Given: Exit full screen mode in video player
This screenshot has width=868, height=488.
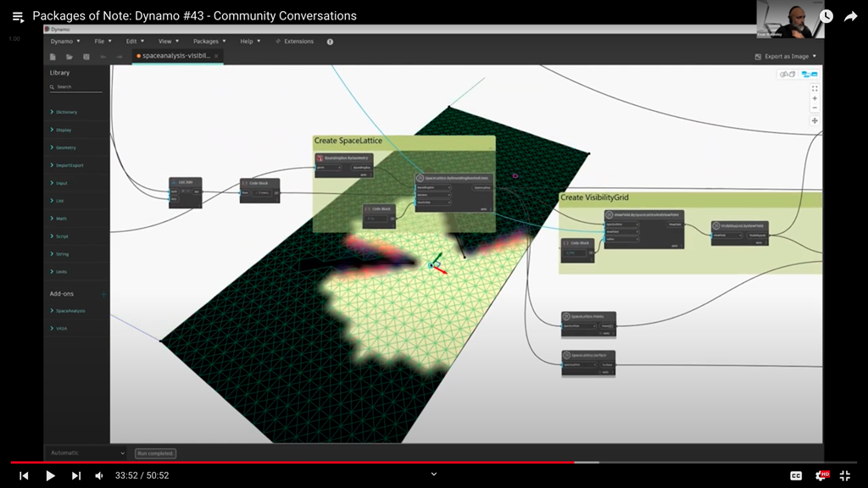Looking at the screenshot, I should click(844, 475).
